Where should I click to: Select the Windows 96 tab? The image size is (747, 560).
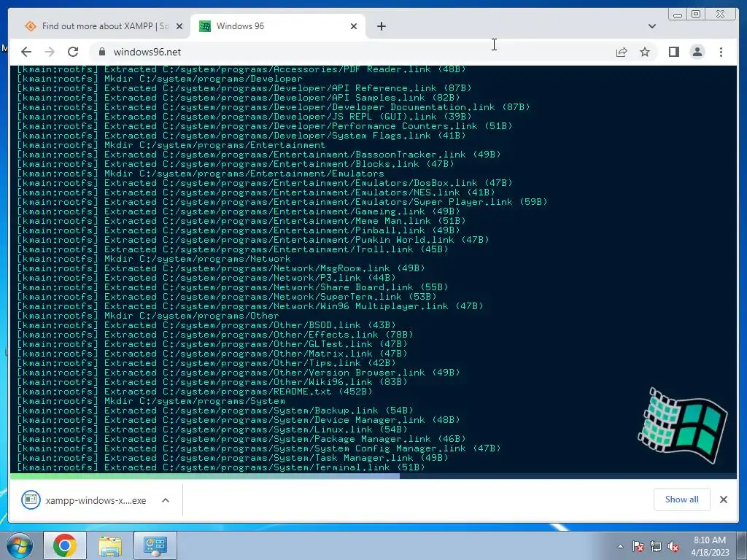(x=278, y=26)
